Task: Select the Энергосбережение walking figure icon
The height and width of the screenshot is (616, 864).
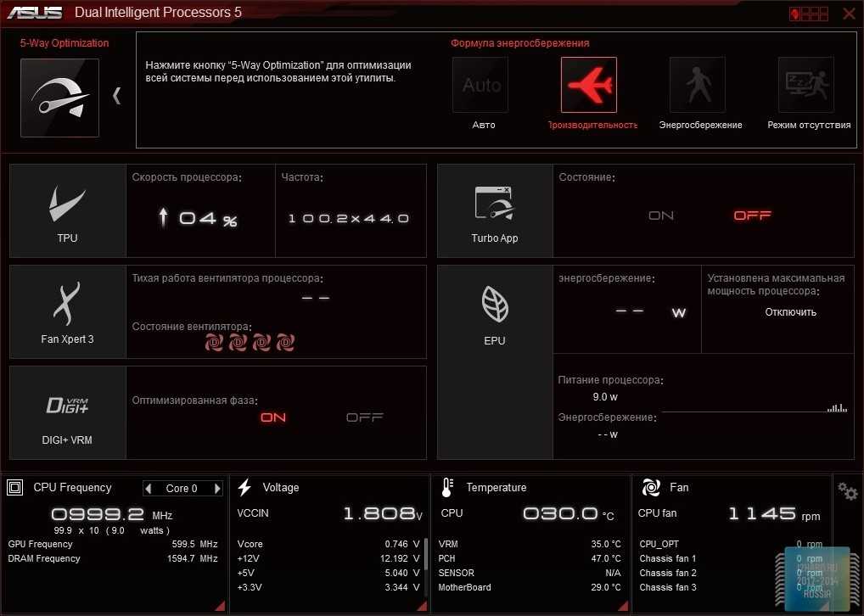Action: point(698,85)
